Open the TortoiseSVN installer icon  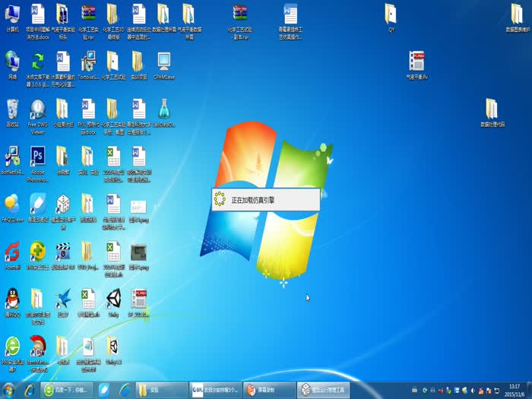[x=88, y=62]
